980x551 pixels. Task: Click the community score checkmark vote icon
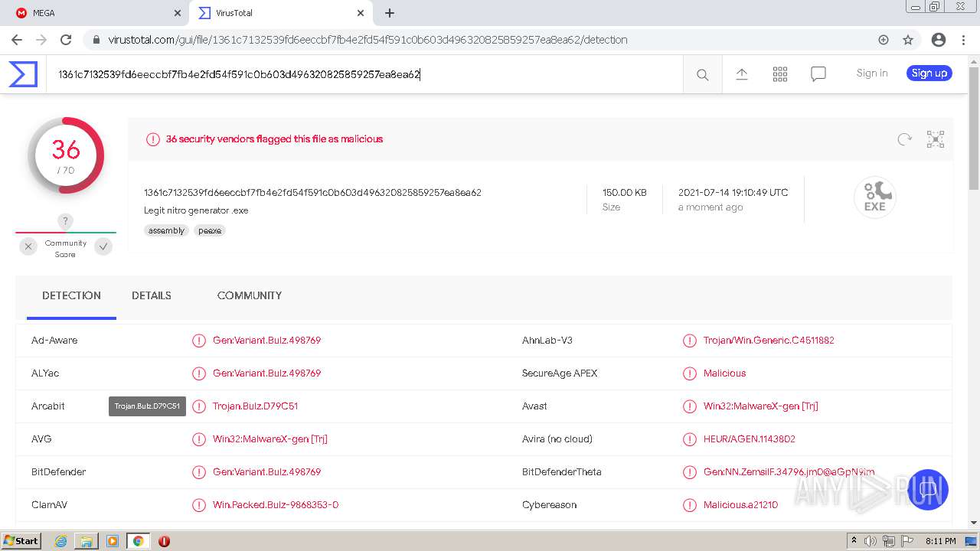pos(103,246)
